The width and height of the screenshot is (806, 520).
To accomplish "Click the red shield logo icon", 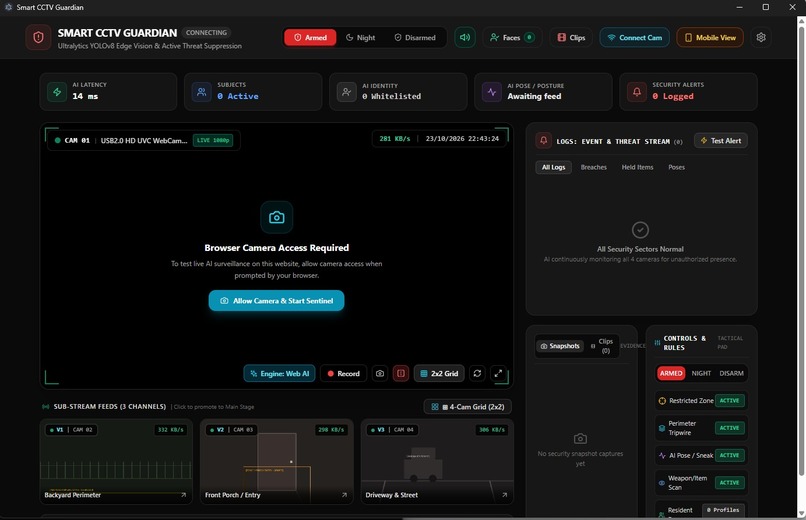I will pyautogui.click(x=38, y=38).
